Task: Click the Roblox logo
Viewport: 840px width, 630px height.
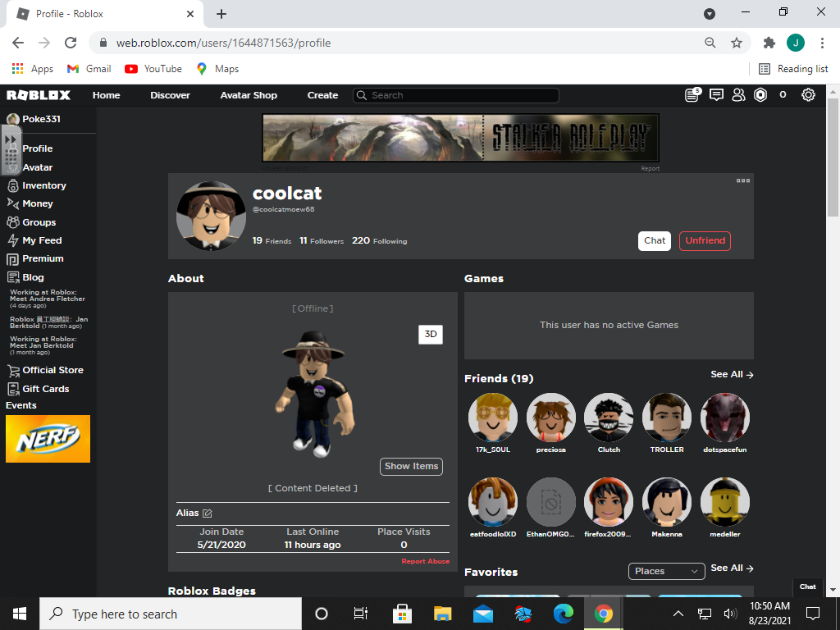Action: [x=37, y=95]
